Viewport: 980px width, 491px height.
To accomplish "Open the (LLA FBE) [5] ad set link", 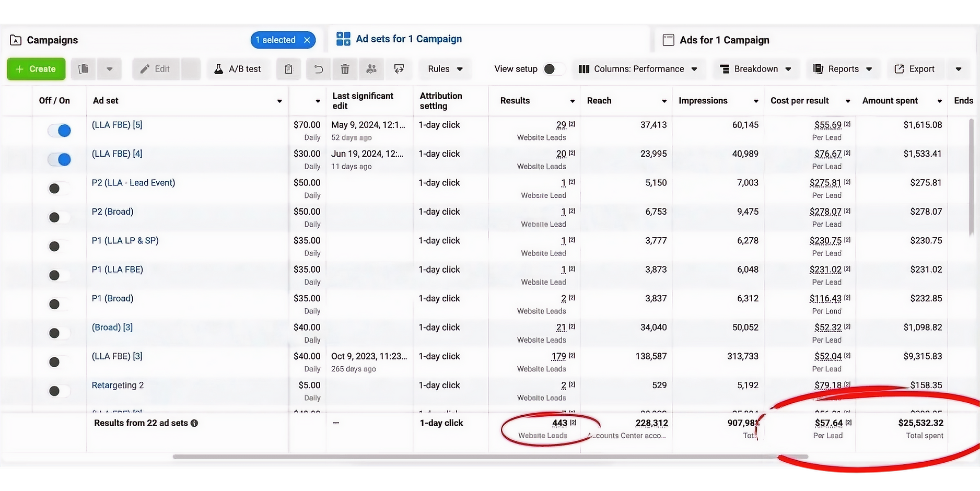I will pyautogui.click(x=117, y=125).
